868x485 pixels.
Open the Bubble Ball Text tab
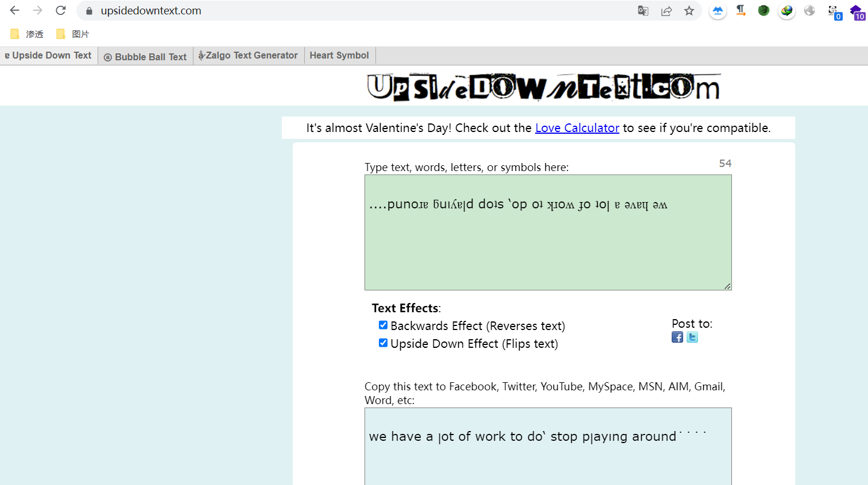click(x=145, y=56)
